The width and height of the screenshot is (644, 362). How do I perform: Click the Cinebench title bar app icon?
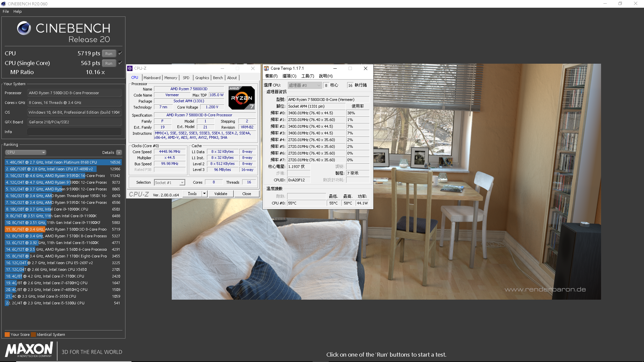point(3,4)
